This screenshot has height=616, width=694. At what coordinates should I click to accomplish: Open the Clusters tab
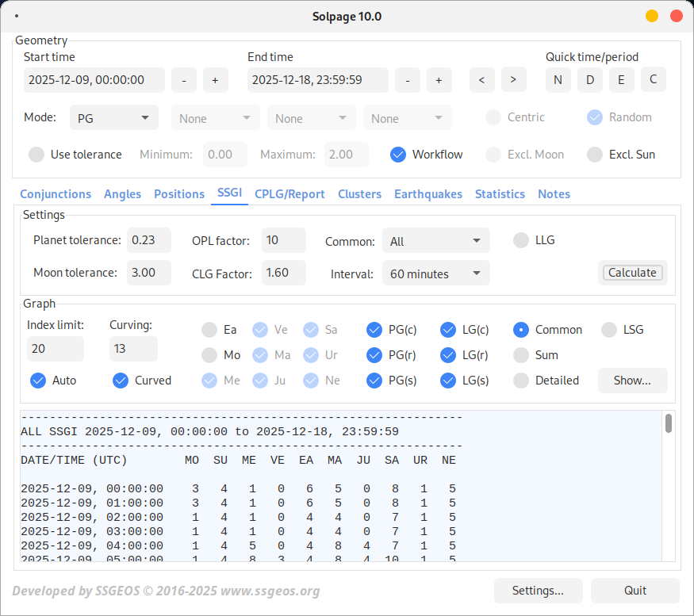pos(360,194)
